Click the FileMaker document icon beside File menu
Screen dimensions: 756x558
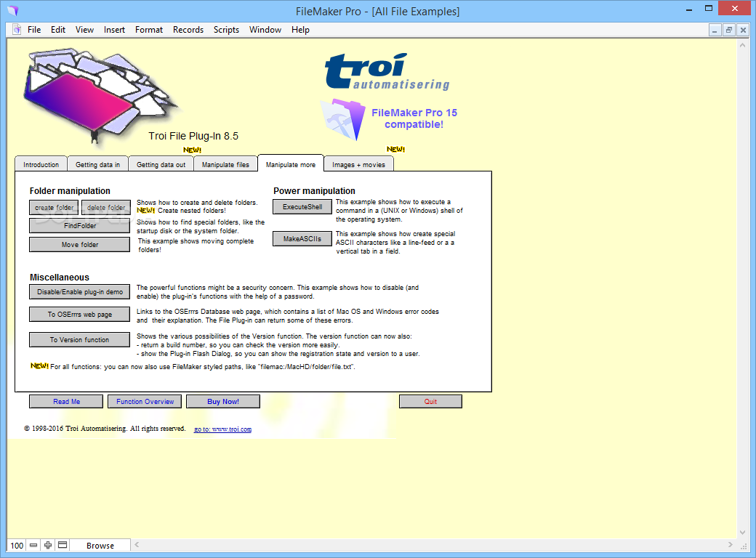17,29
